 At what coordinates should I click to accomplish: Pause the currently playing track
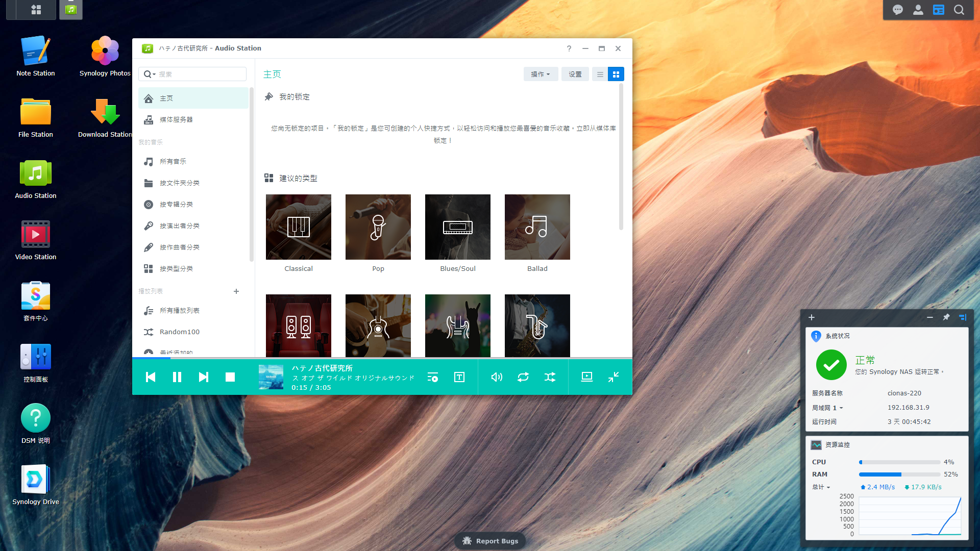(x=177, y=377)
